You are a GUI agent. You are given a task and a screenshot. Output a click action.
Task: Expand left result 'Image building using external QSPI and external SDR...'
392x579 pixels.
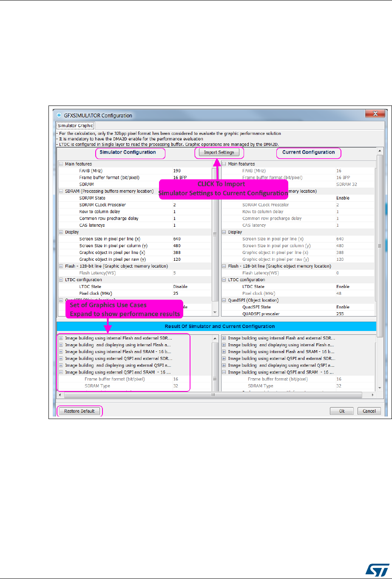click(61, 359)
